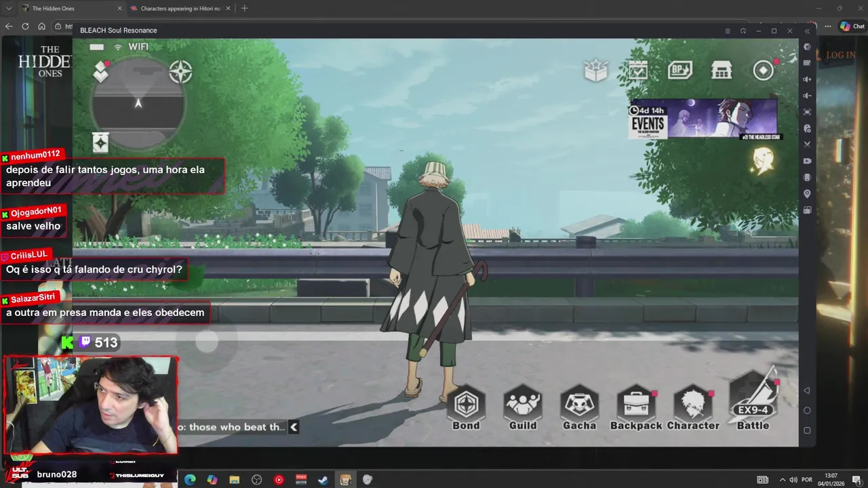
Task: Click LOG IN on Hidden Ones page
Action: (840, 55)
